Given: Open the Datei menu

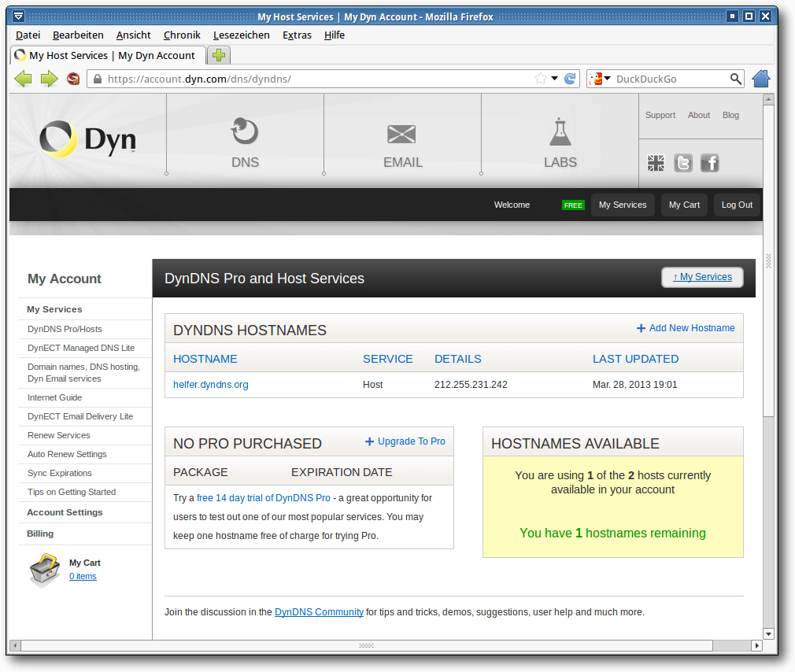Looking at the screenshot, I should tap(28, 35).
